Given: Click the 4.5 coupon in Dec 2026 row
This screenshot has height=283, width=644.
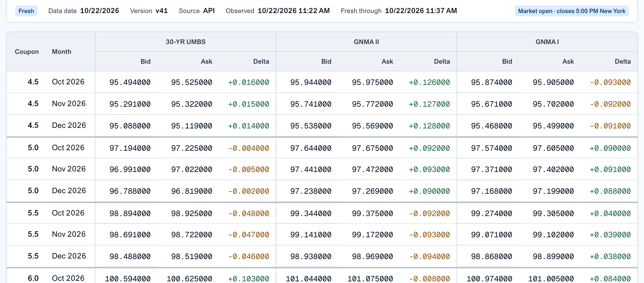Looking at the screenshot, I should [33, 125].
